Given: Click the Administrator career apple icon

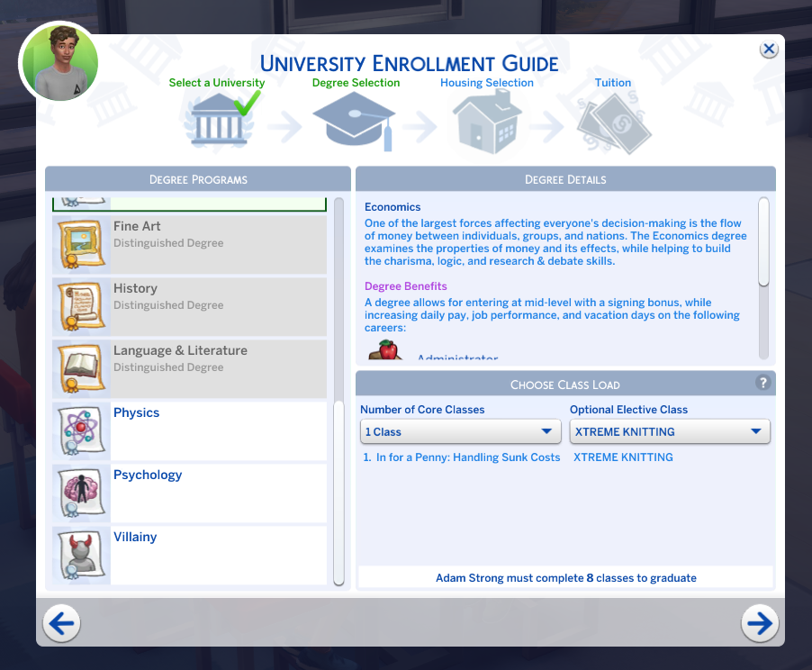Looking at the screenshot, I should [x=385, y=349].
